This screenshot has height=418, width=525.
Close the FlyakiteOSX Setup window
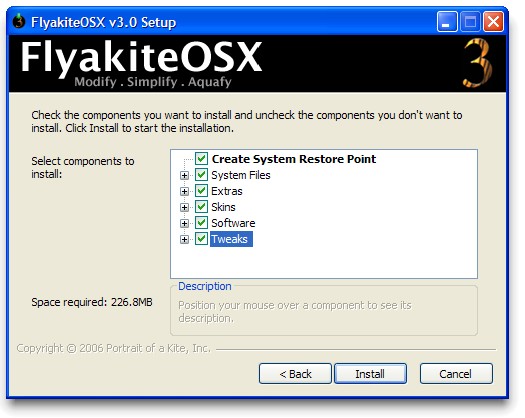493,22
